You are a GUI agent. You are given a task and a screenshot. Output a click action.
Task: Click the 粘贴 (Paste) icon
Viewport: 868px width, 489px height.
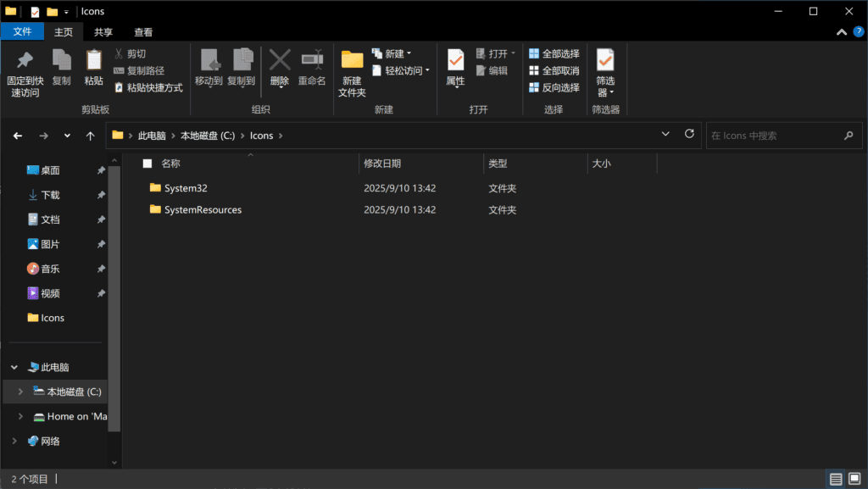click(x=92, y=61)
